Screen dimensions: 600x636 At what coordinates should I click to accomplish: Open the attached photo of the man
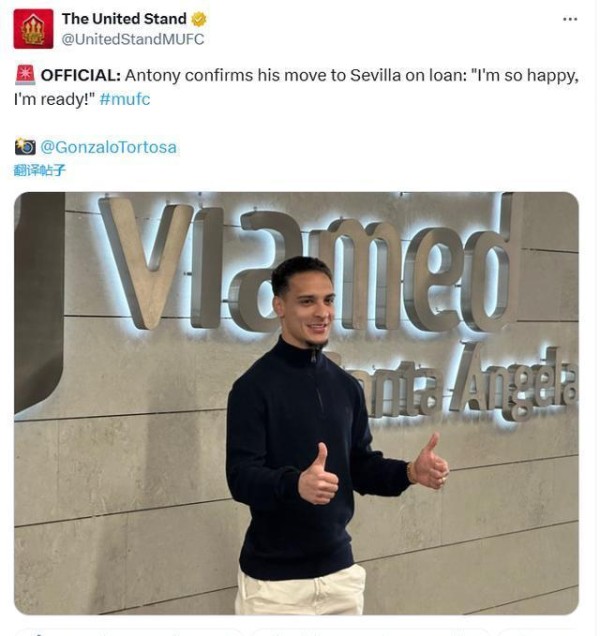pyautogui.click(x=297, y=403)
